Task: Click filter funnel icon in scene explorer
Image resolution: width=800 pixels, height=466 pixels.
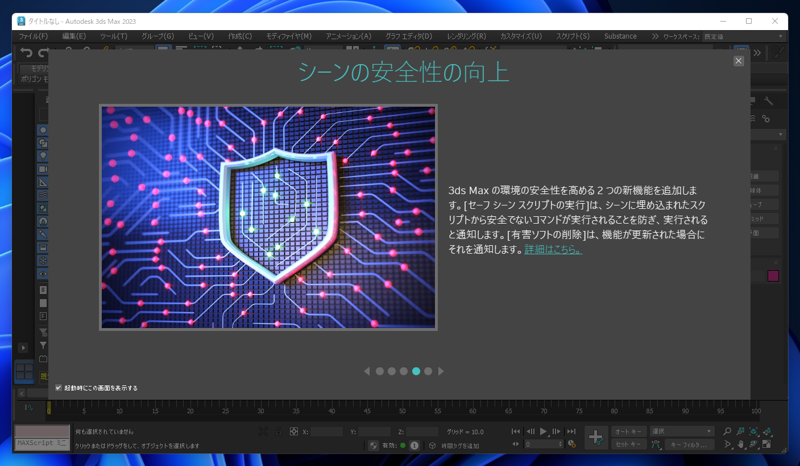Action: coord(43,346)
